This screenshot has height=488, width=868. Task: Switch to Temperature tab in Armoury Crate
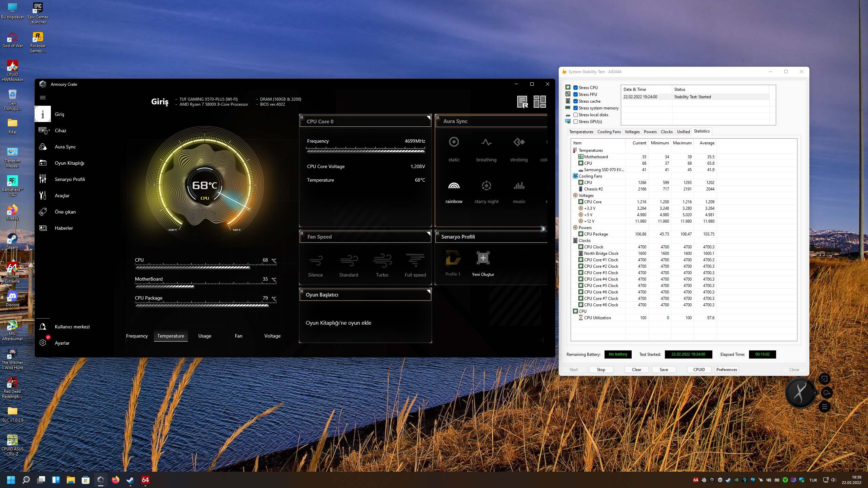pos(171,336)
